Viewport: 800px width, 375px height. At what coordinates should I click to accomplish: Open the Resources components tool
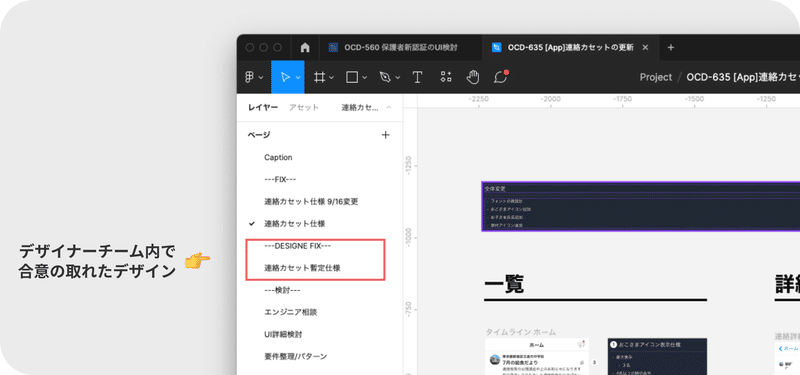tap(446, 77)
